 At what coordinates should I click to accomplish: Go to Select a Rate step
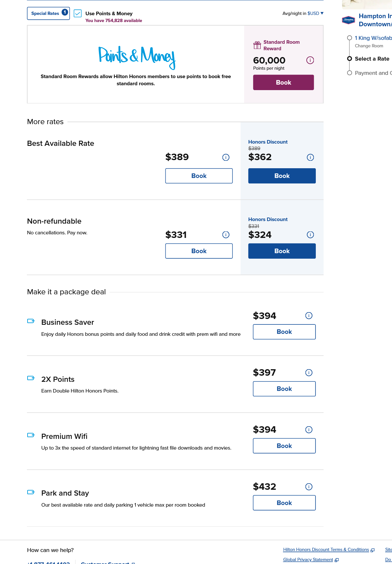pos(372,59)
